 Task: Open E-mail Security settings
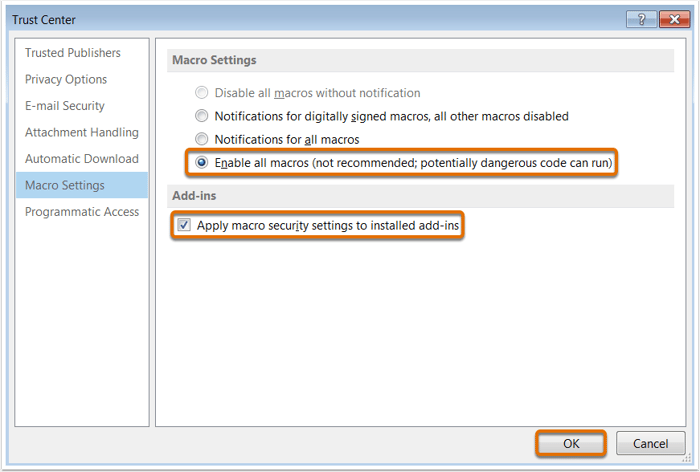(65, 105)
